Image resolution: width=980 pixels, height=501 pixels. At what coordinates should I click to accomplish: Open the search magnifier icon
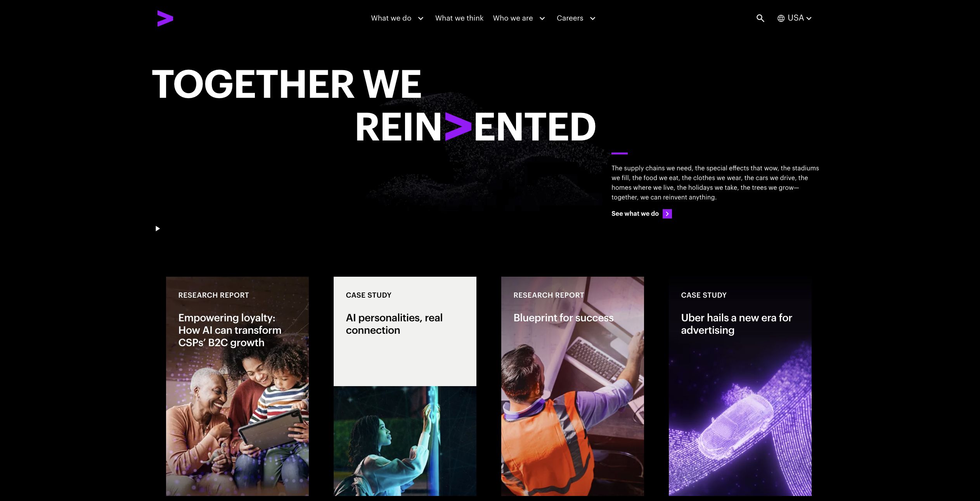760,18
